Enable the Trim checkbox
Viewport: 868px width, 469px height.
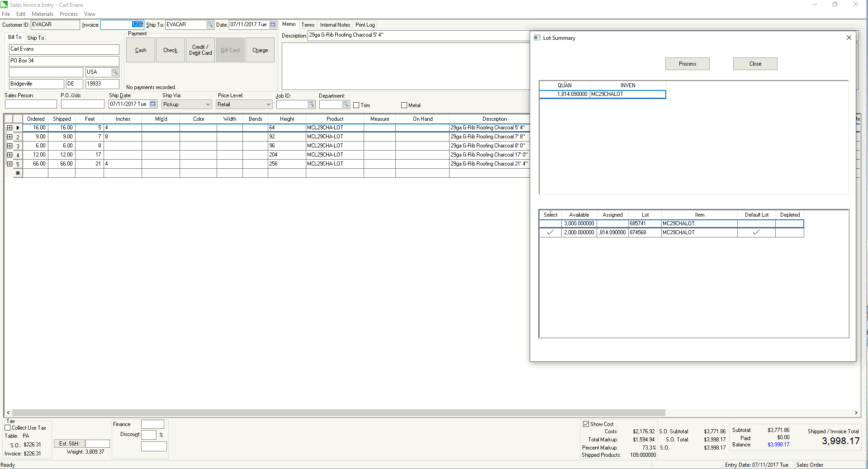coord(356,105)
